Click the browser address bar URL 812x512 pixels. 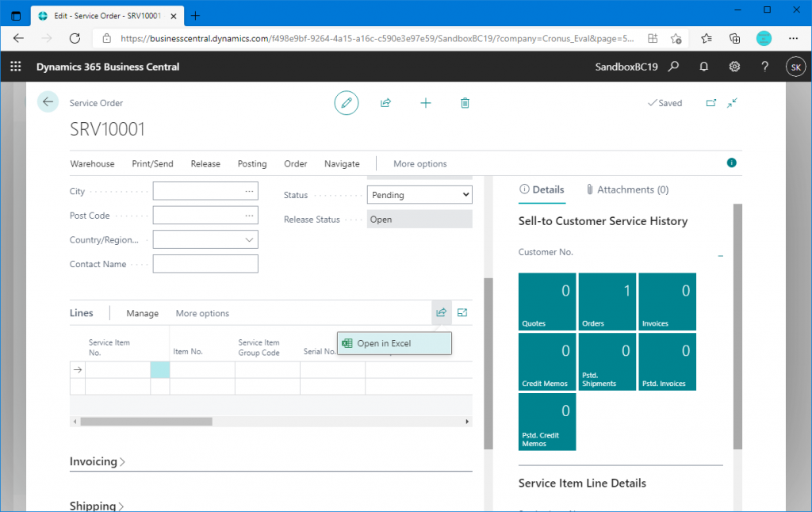tap(377, 38)
